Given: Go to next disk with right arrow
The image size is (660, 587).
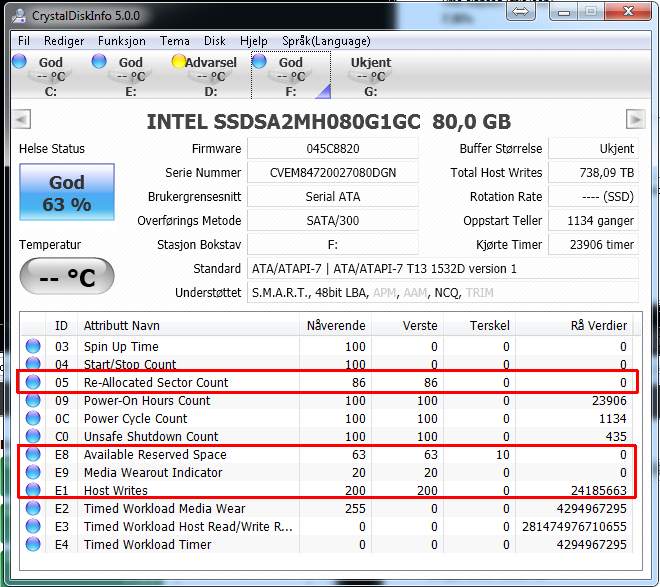Looking at the screenshot, I should (x=636, y=119).
